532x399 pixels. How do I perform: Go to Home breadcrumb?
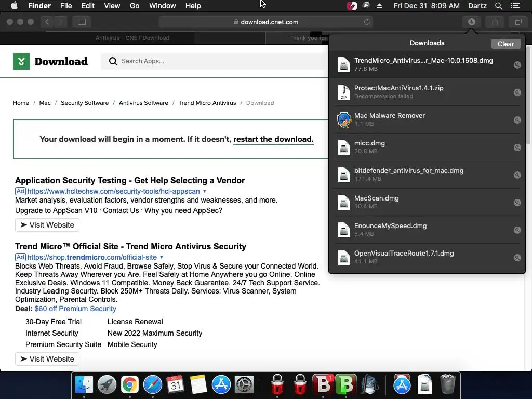pyautogui.click(x=21, y=103)
